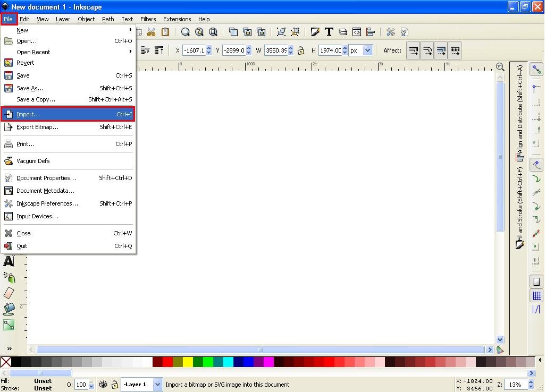The width and height of the screenshot is (546, 392).
Task: Select the Eraser tool
Action: [x=9, y=293]
